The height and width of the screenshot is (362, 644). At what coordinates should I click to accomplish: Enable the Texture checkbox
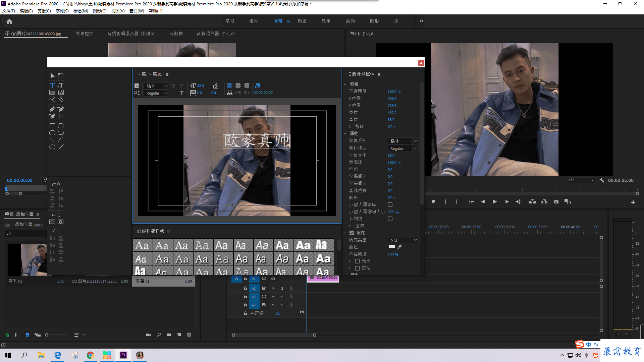(x=357, y=268)
